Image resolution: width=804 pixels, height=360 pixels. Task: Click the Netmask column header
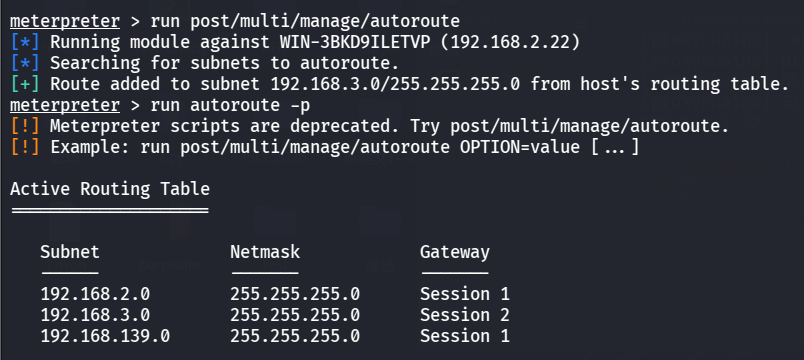pyautogui.click(x=265, y=252)
